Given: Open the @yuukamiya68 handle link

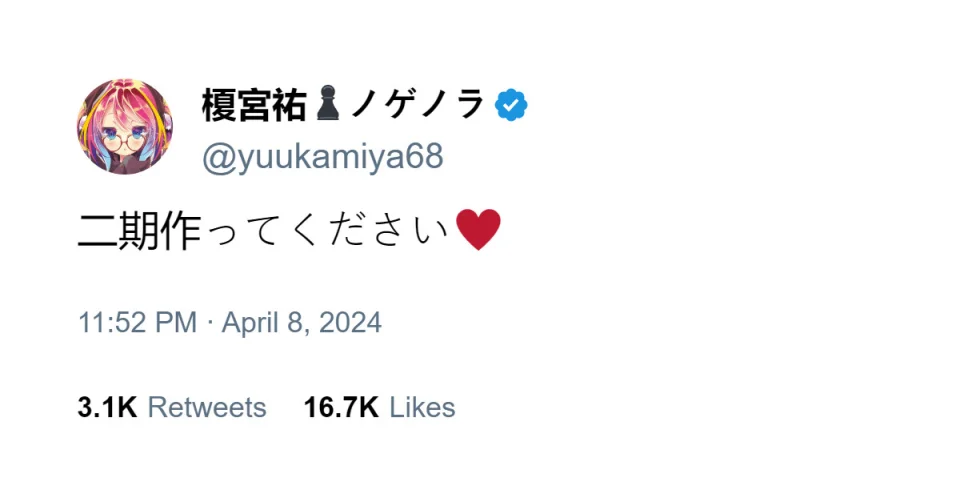Looking at the screenshot, I should coord(323,157).
